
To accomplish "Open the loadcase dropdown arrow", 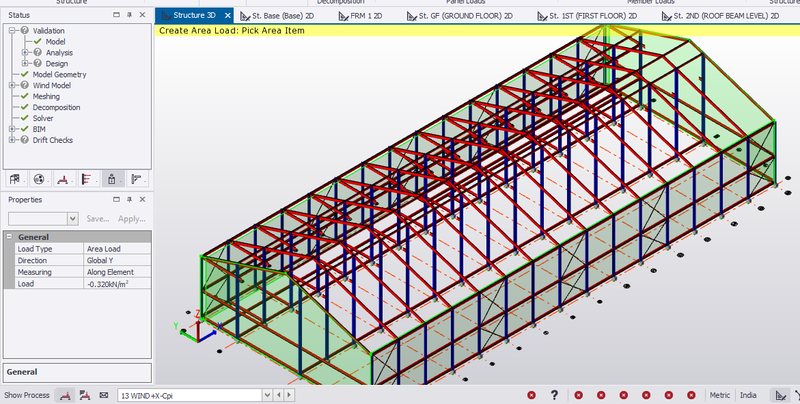I will (267, 395).
